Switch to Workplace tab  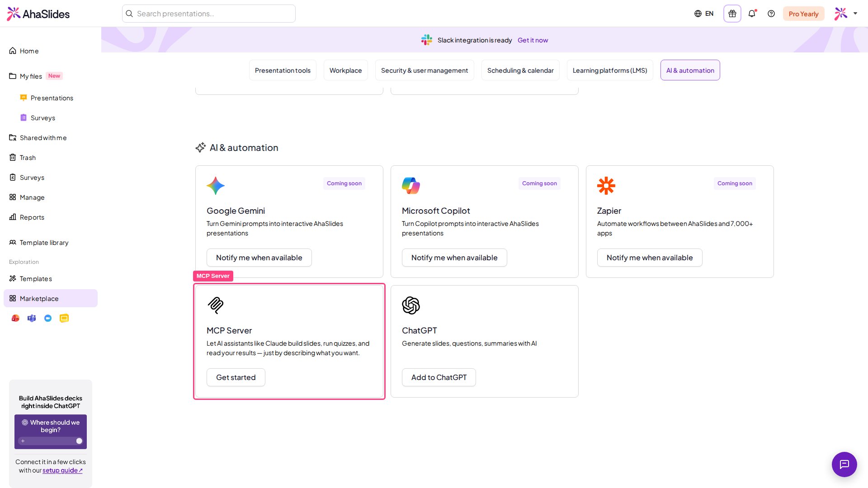(x=346, y=70)
